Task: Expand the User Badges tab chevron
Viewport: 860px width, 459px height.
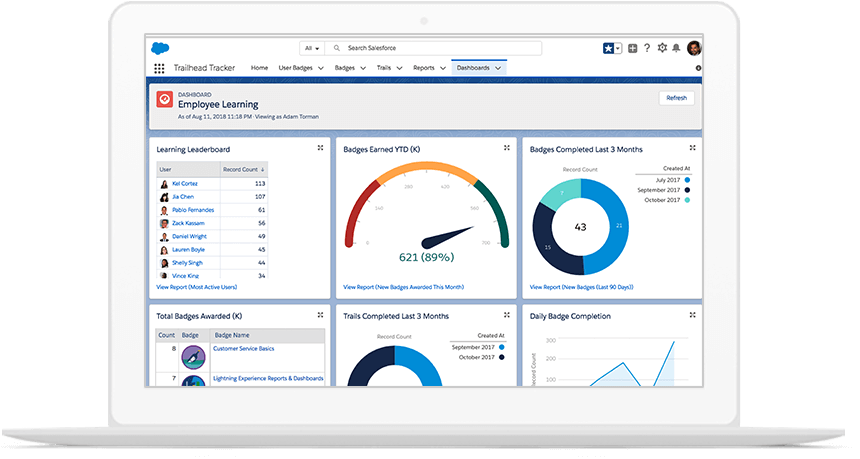Action: click(321, 69)
